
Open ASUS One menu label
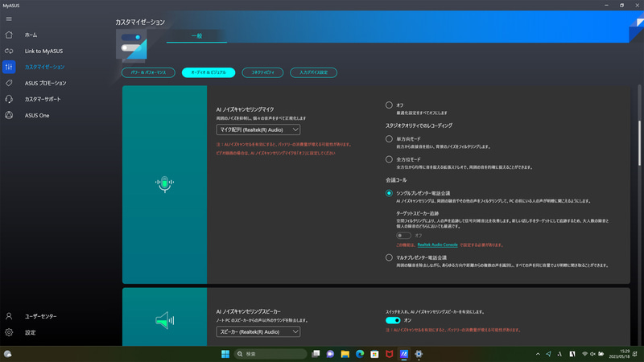(x=37, y=115)
